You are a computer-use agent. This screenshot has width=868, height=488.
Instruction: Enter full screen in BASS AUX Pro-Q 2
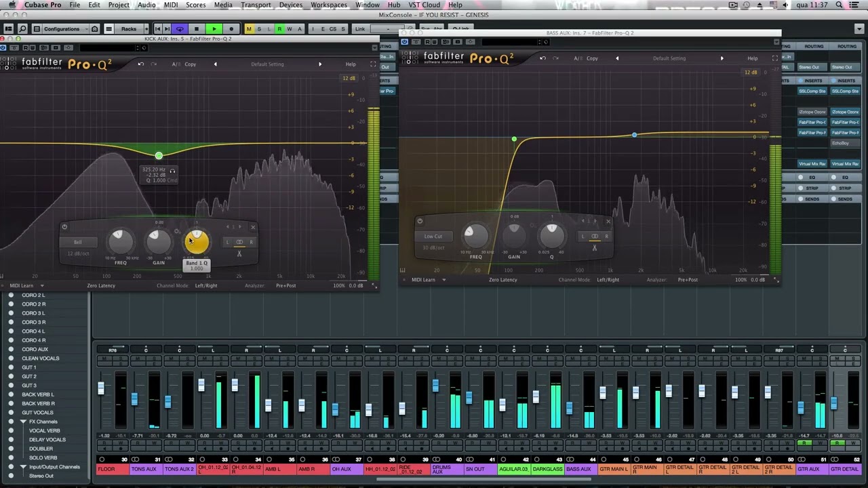775,58
